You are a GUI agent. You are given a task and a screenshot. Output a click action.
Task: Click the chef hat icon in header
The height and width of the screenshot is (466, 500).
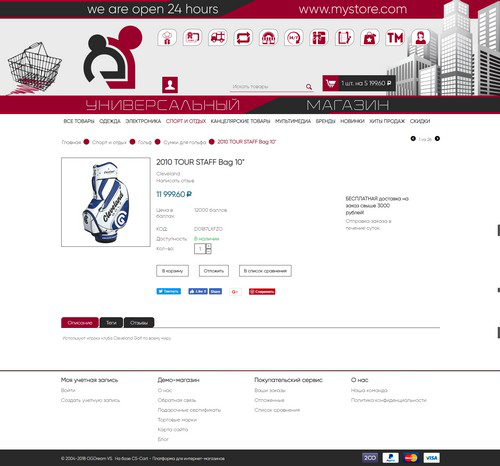pyautogui.click(x=167, y=38)
